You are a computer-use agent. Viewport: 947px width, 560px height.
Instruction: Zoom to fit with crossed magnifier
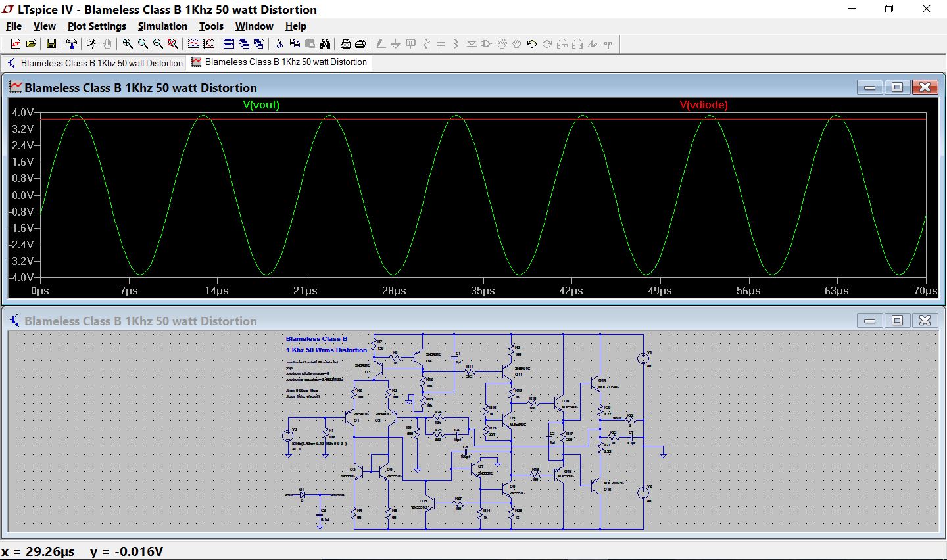(173, 44)
